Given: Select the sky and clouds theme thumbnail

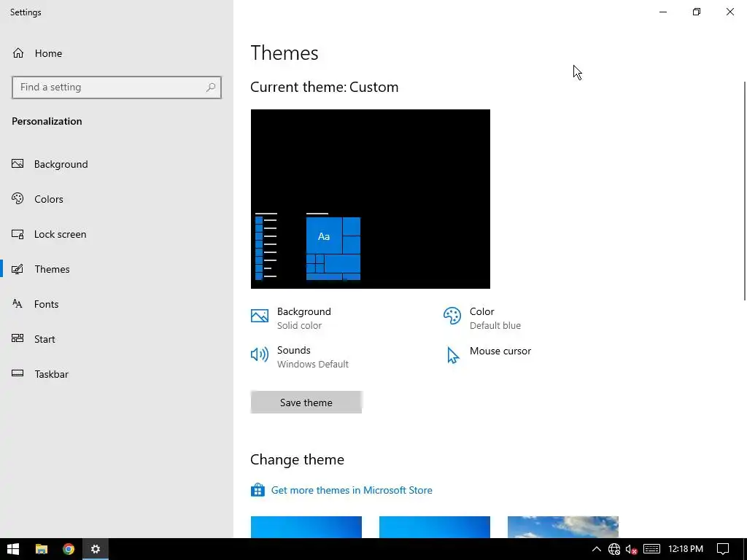Looking at the screenshot, I should [563, 527].
